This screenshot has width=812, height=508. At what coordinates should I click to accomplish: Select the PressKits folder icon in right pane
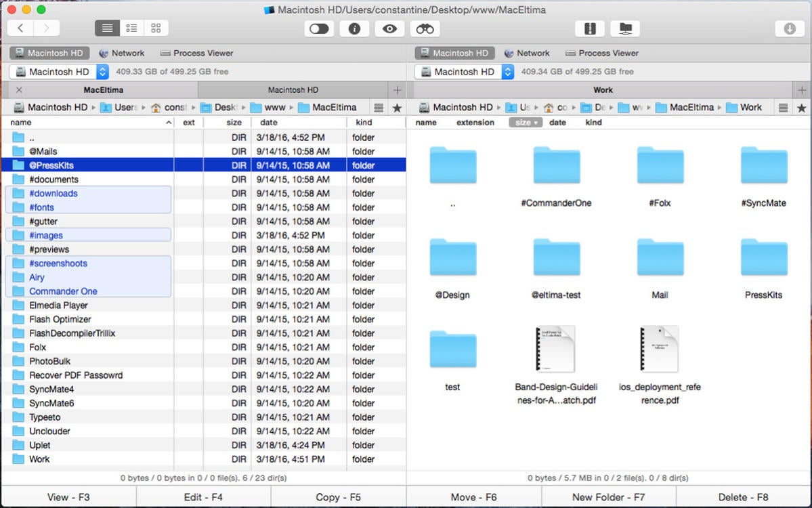[763, 257]
